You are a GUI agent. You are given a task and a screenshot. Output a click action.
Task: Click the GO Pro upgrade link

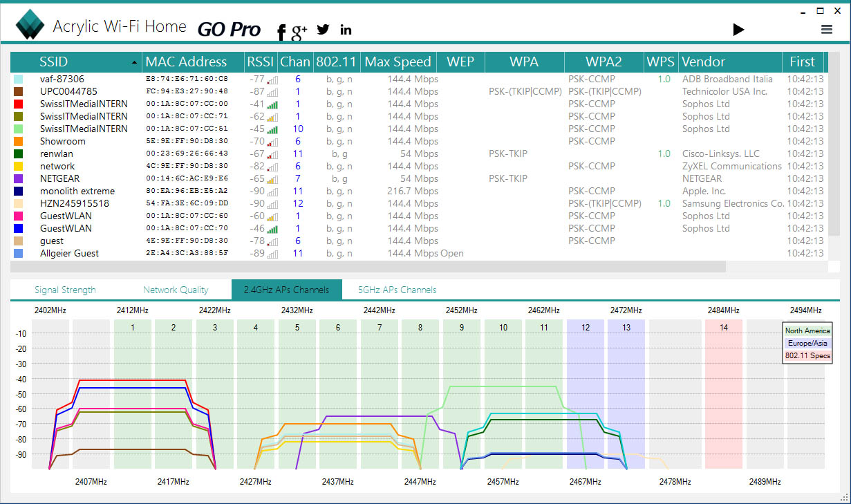[x=229, y=30]
